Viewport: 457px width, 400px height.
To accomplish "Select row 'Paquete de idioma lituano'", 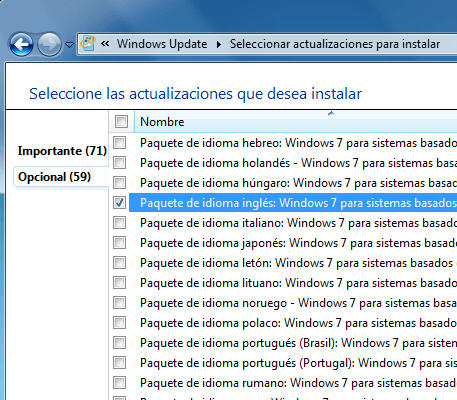I will point(293,283).
